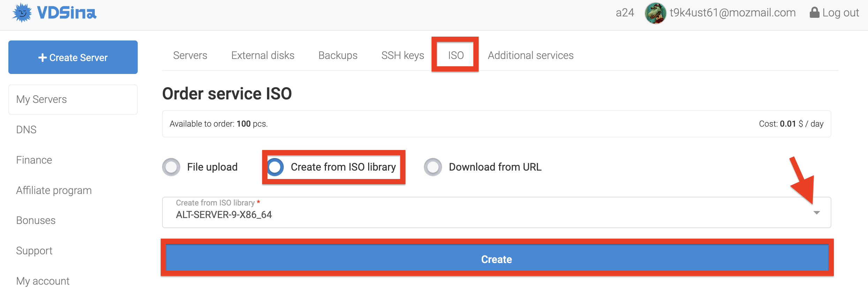Click the Cost 0.01 $ / day text

[x=791, y=124]
